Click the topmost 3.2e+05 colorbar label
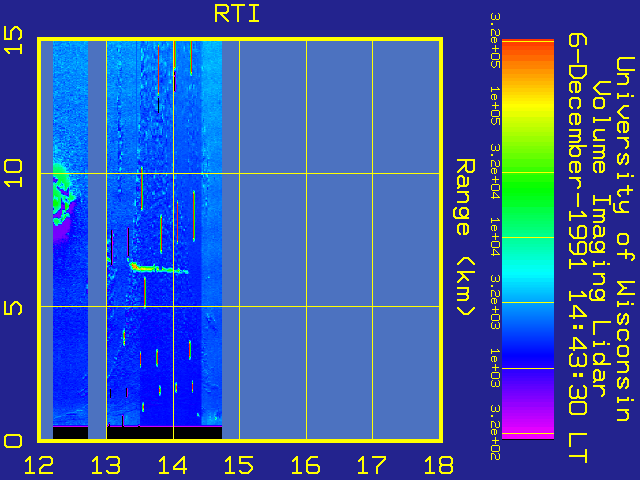Image resolution: width=640 pixels, height=480 pixels. (495, 40)
